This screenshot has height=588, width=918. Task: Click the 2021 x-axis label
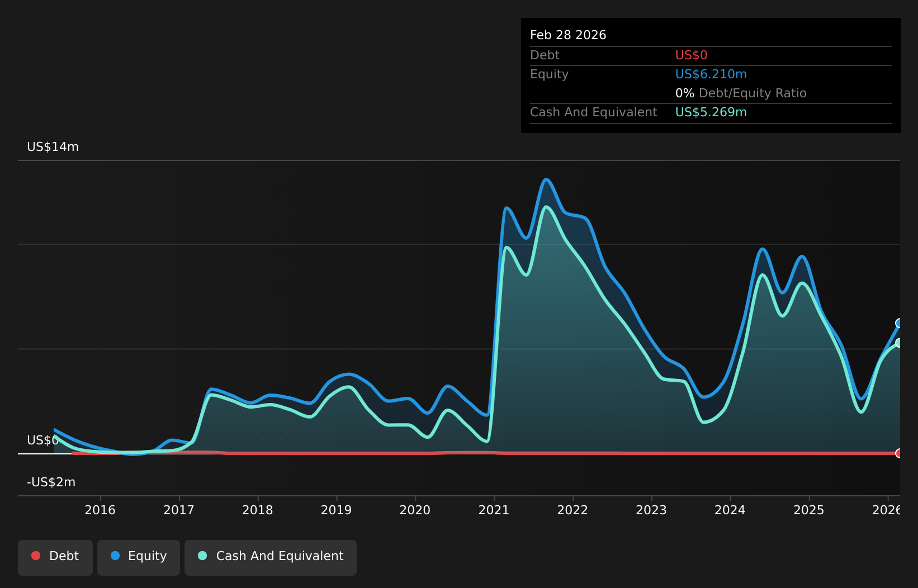494,510
